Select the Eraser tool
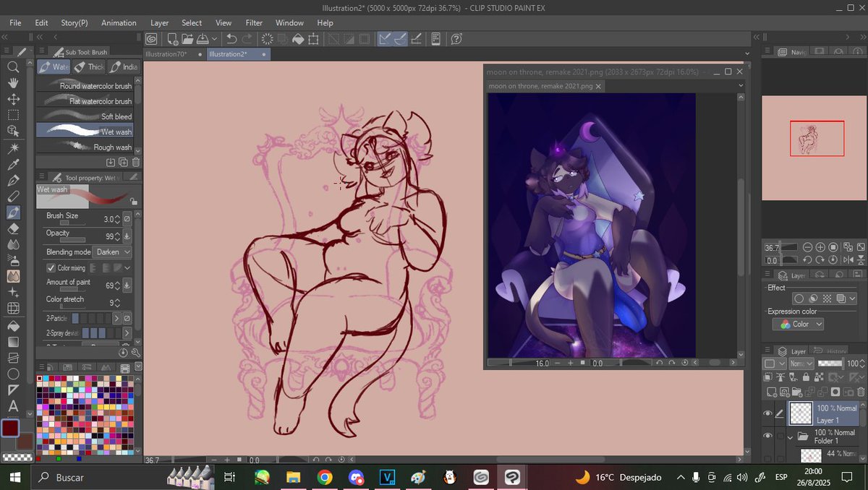Screen dimensions: 868x490 click(13, 228)
